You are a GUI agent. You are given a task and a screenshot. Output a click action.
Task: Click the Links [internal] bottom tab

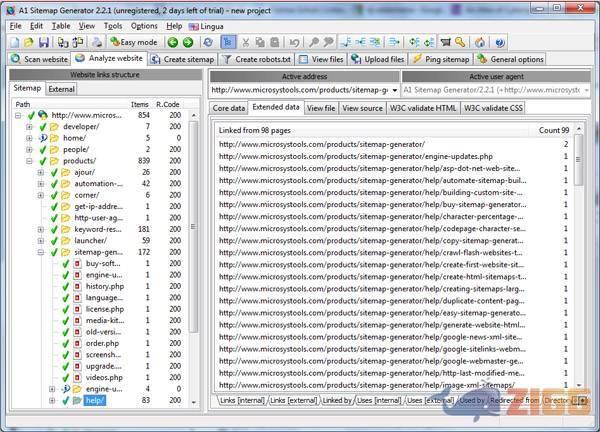click(x=242, y=400)
